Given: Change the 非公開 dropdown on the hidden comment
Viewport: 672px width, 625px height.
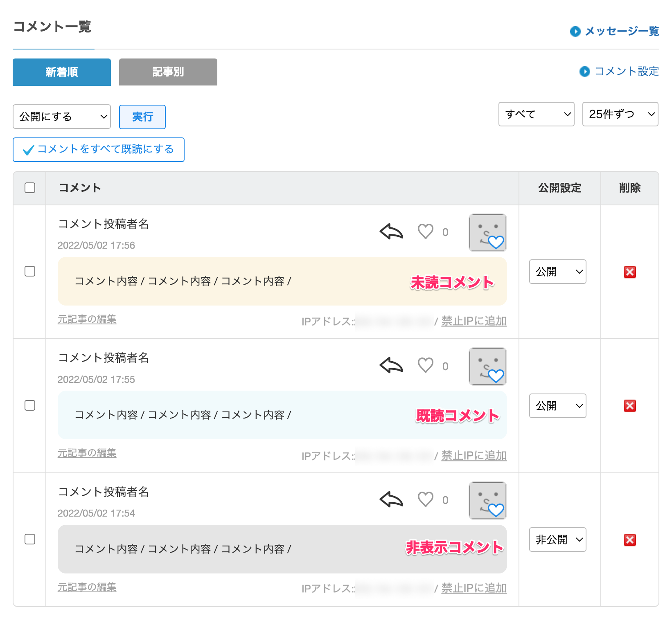Looking at the screenshot, I should (557, 540).
